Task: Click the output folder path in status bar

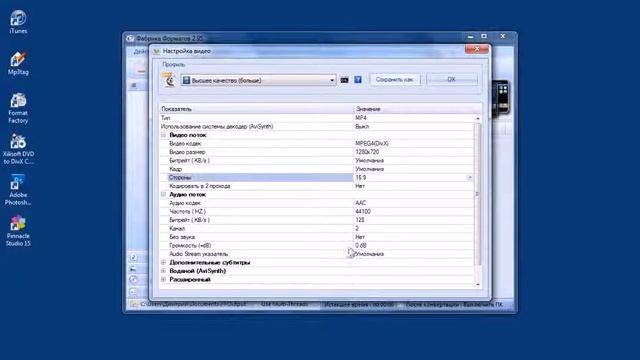Action: tap(193, 304)
